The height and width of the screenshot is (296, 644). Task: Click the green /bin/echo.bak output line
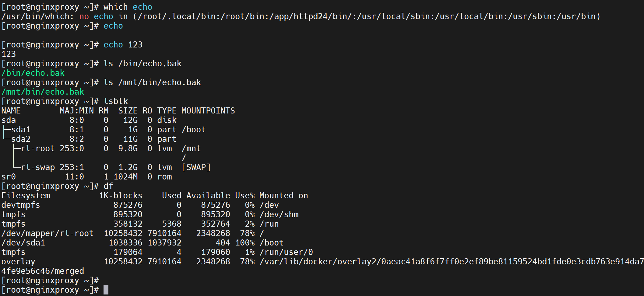[33, 73]
